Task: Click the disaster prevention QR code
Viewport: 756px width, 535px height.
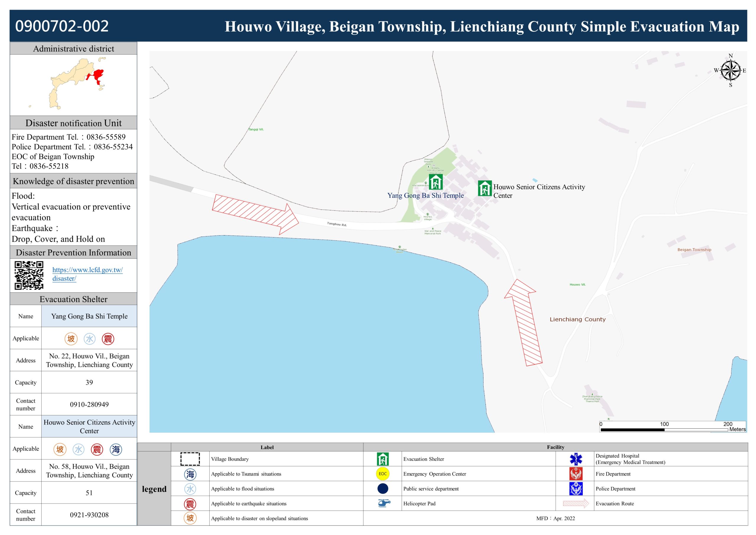Action: pos(29,275)
